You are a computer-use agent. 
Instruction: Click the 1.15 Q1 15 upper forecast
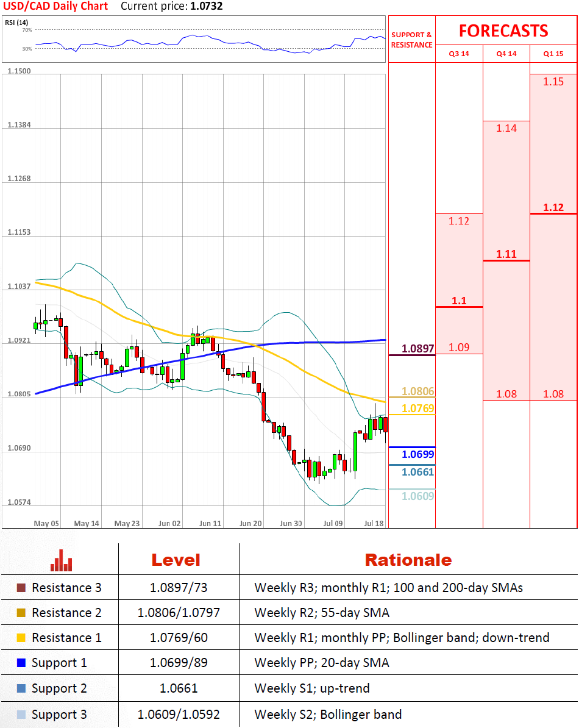(553, 82)
